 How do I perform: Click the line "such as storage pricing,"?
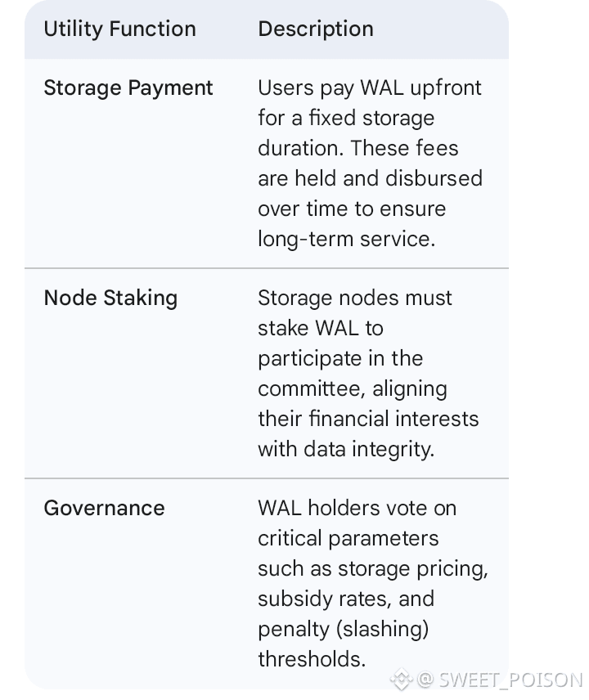(373, 568)
